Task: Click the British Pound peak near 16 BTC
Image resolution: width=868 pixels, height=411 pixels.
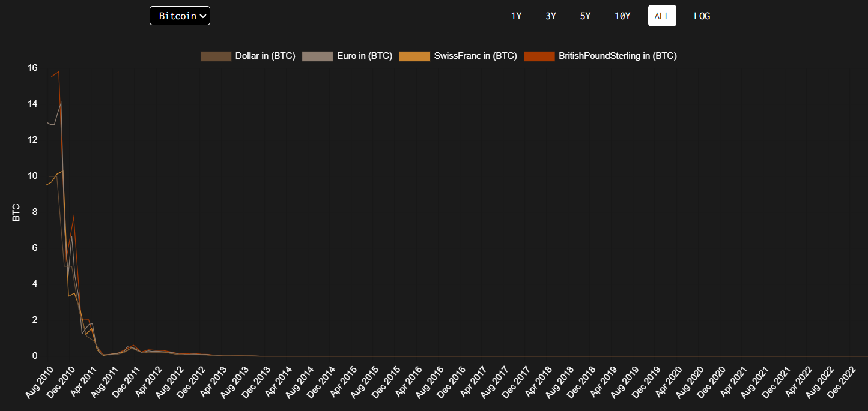Action: coord(58,72)
